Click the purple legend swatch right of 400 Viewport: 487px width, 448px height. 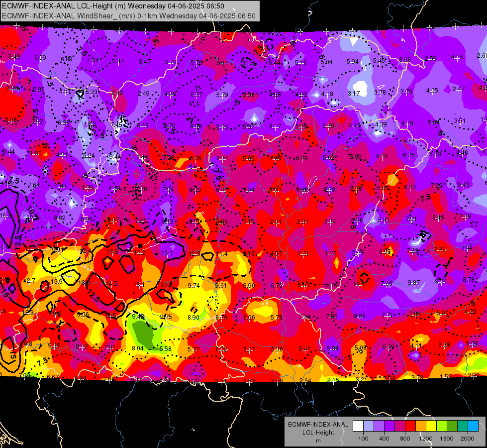pyautogui.click(x=390, y=426)
